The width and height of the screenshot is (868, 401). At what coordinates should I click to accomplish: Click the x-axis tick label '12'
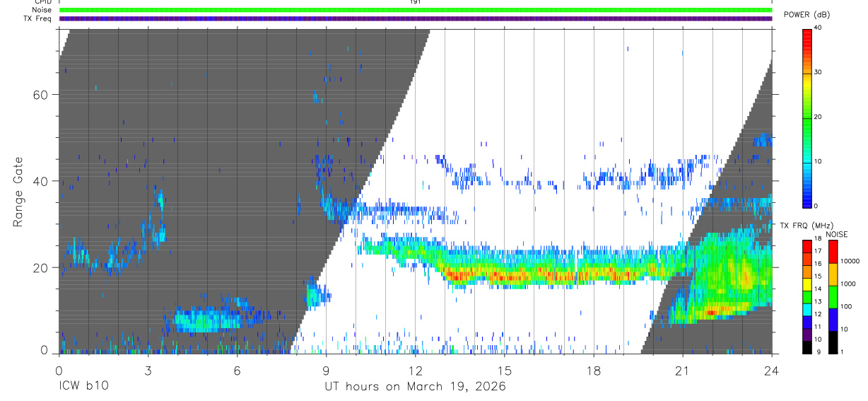(416, 369)
